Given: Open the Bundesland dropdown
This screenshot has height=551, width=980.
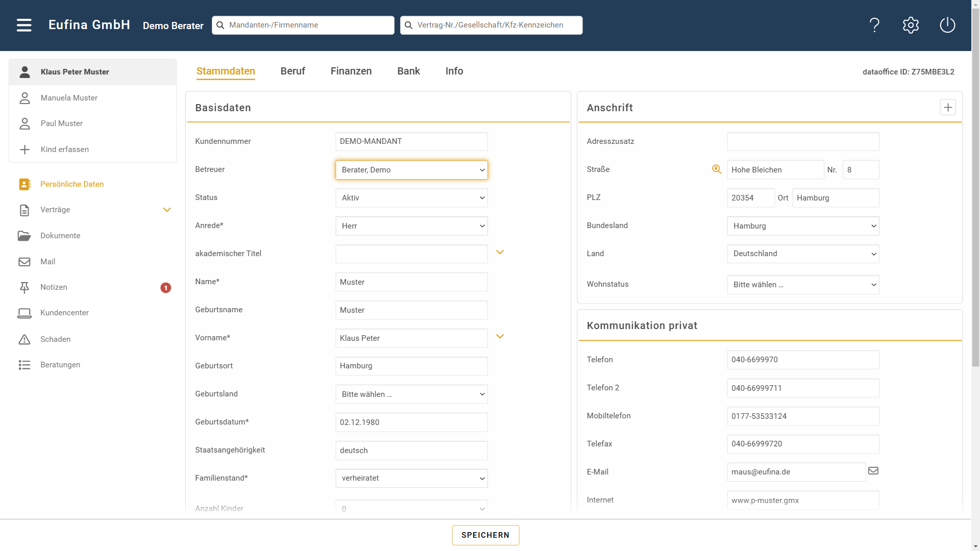Looking at the screenshot, I should [803, 226].
